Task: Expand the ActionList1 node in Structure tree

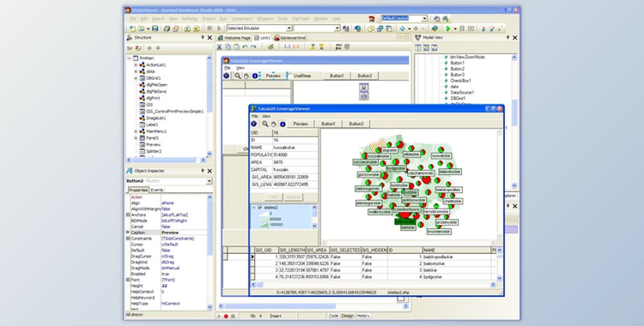Action: [136, 65]
